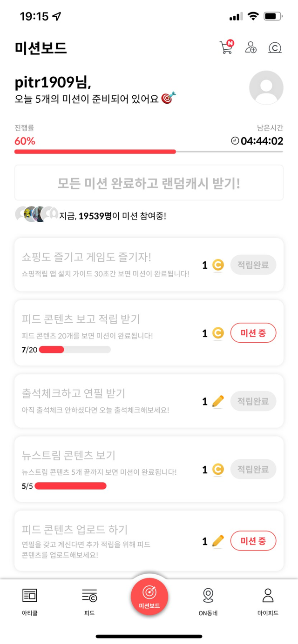
Task: Open the cash coin icon in header
Action: [275, 47]
